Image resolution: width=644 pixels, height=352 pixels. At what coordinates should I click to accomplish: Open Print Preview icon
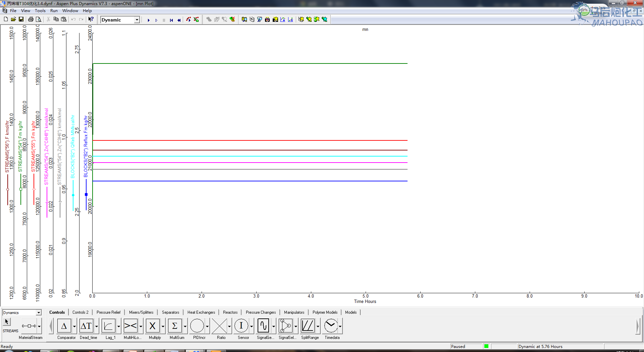39,19
